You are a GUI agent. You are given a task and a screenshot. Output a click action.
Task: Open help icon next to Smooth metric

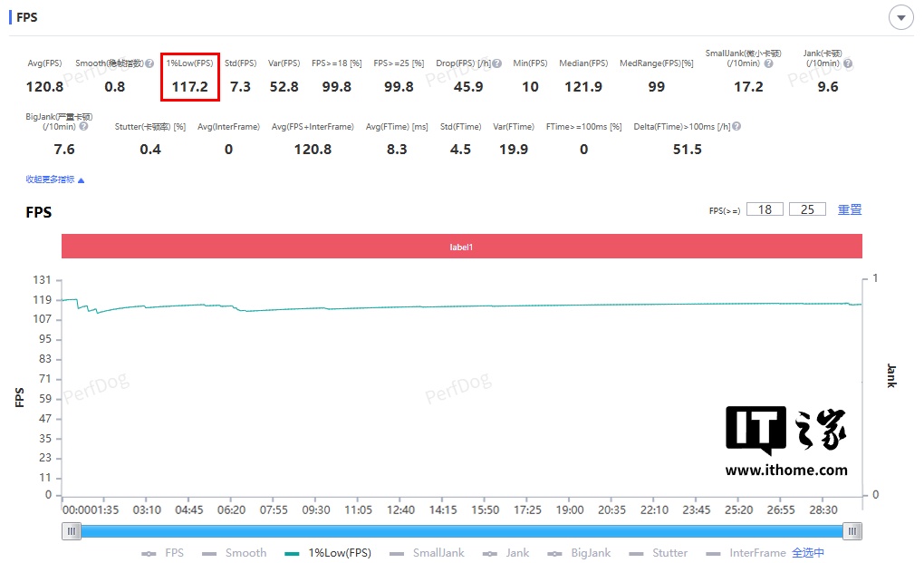click(x=149, y=63)
